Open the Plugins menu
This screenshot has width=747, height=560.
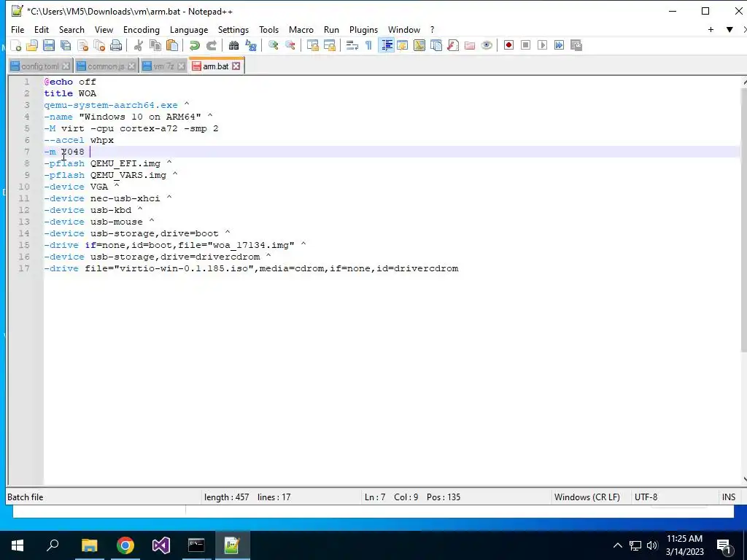tap(363, 29)
